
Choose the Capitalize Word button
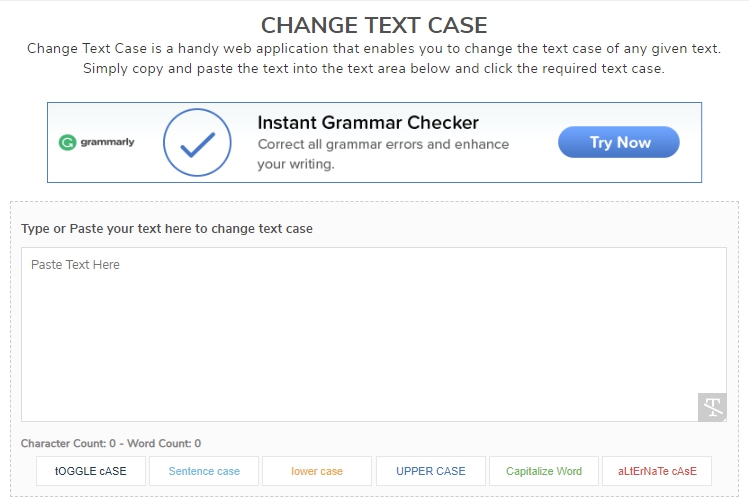click(x=544, y=471)
